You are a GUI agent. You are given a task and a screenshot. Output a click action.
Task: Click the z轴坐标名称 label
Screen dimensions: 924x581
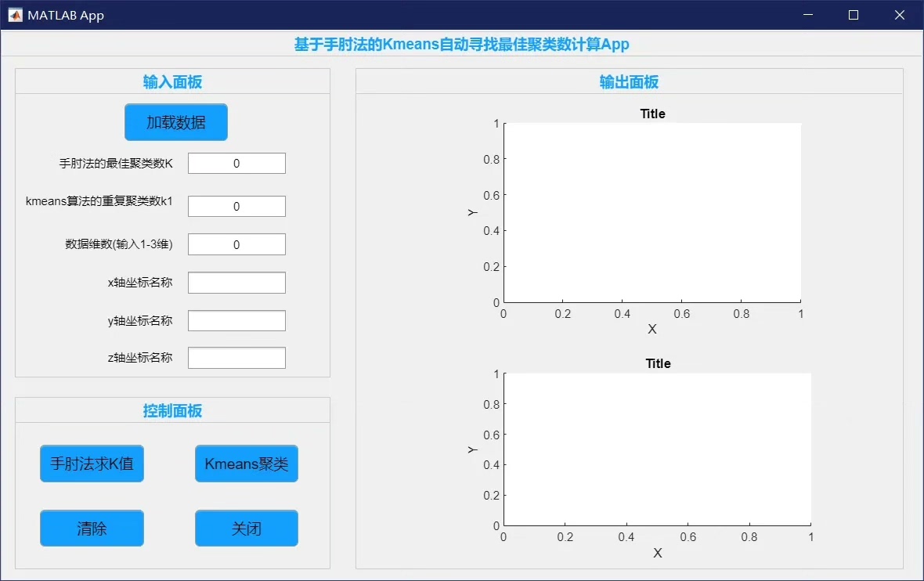(x=140, y=358)
